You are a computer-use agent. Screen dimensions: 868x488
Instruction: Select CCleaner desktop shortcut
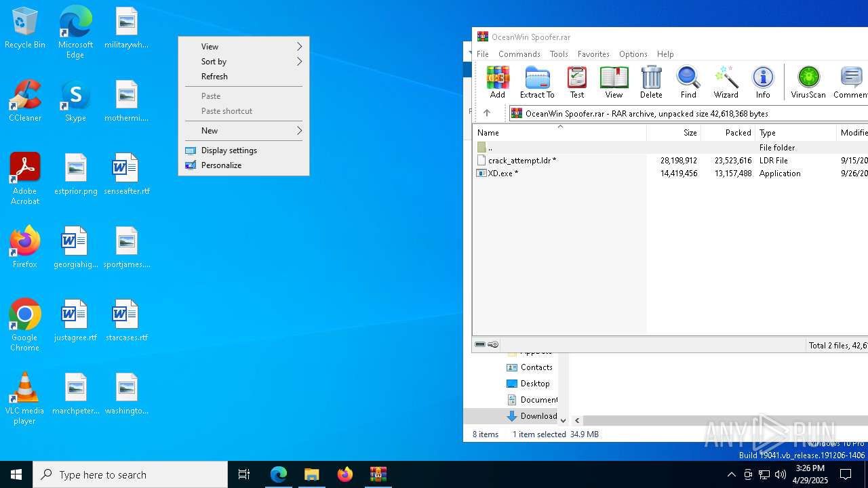pyautogui.click(x=25, y=101)
